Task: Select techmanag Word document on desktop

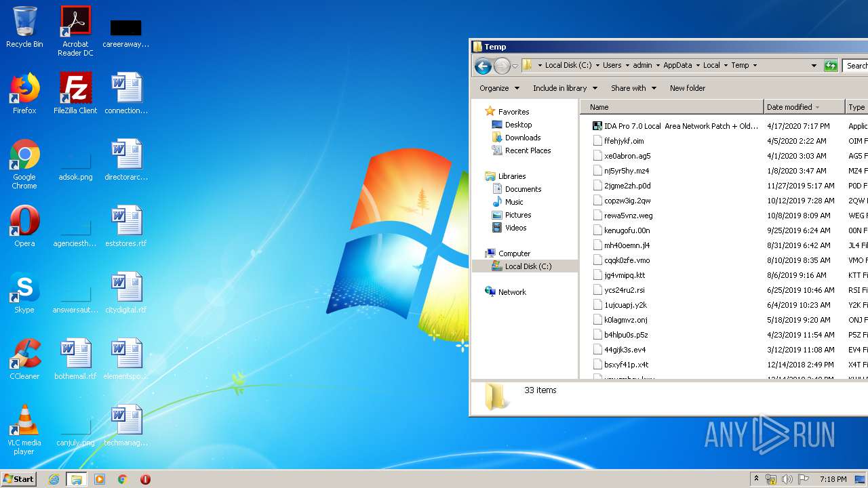Action: tap(126, 426)
